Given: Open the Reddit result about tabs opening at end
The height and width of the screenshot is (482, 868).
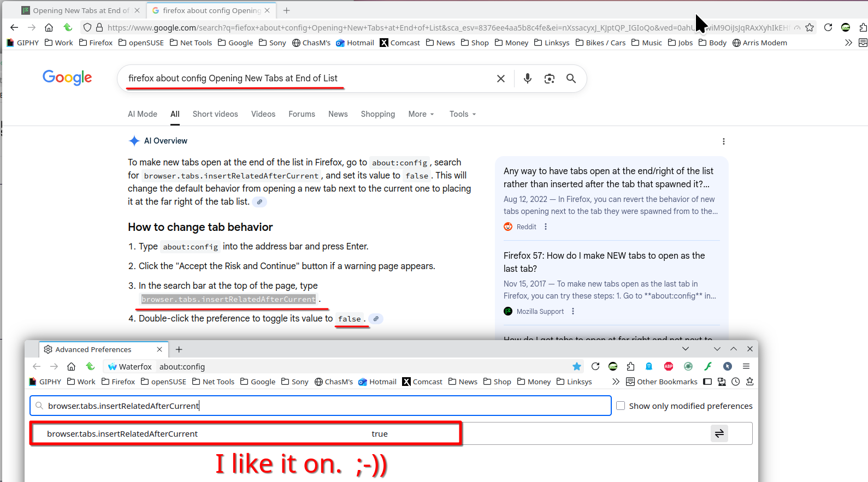Looking at the screenshot, I should coord(608,177).
